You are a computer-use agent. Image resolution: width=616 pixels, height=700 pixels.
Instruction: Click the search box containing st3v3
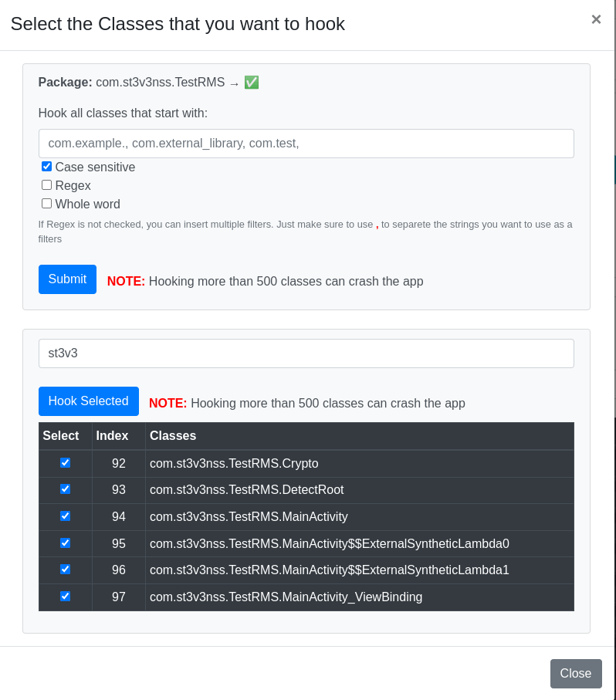306,353
